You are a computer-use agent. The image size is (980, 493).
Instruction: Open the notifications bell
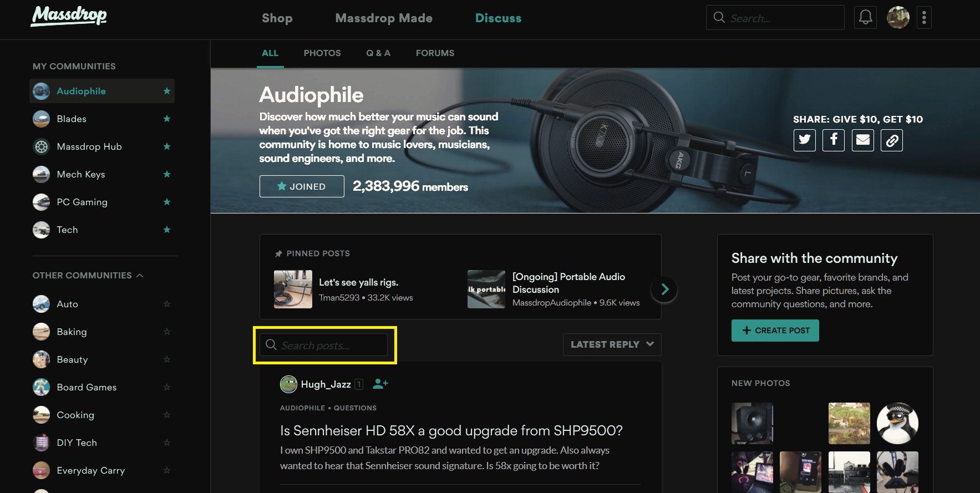pos(865,18)
